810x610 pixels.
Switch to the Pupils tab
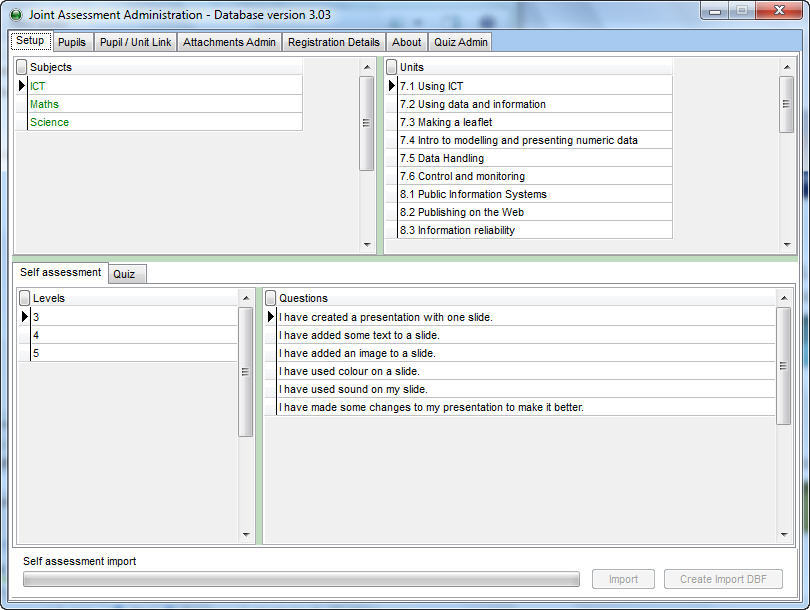click(x=71, y=42)
